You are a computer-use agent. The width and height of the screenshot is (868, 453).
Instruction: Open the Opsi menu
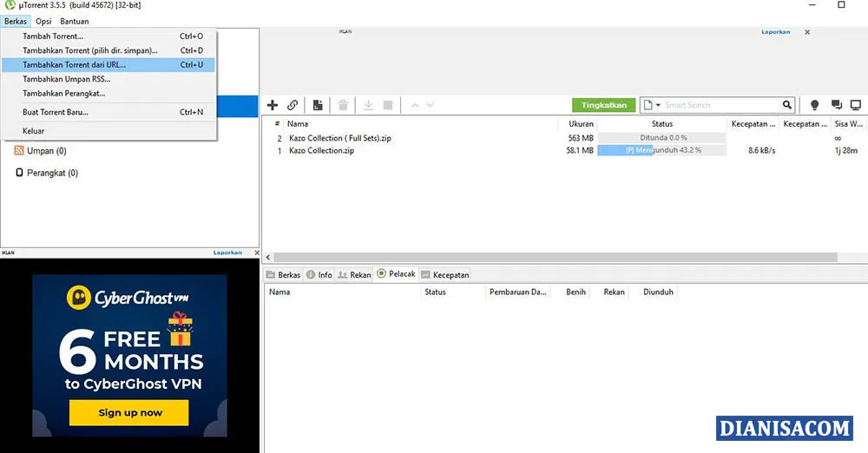[43, 21]
